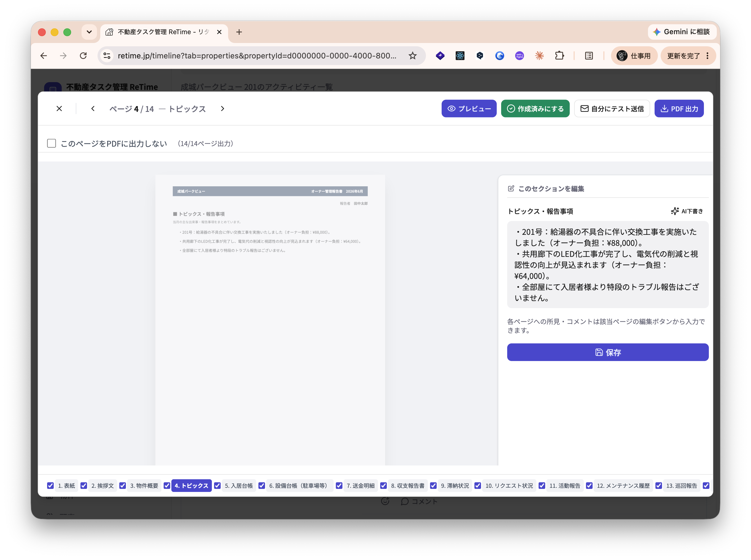This screenshot has width=751, height=560.
Task: Open the reading list side panel icon
Action: pos(589,56)
